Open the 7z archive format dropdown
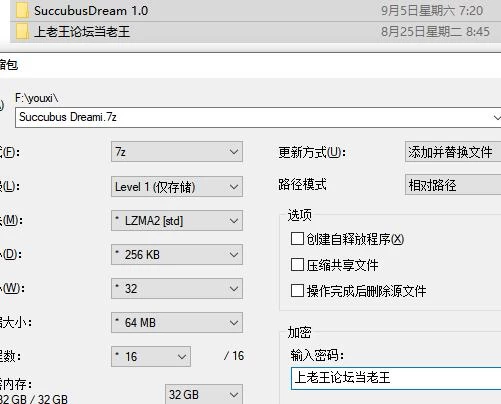Viewport: 501px width, 404px height. (x=177, y=152)
